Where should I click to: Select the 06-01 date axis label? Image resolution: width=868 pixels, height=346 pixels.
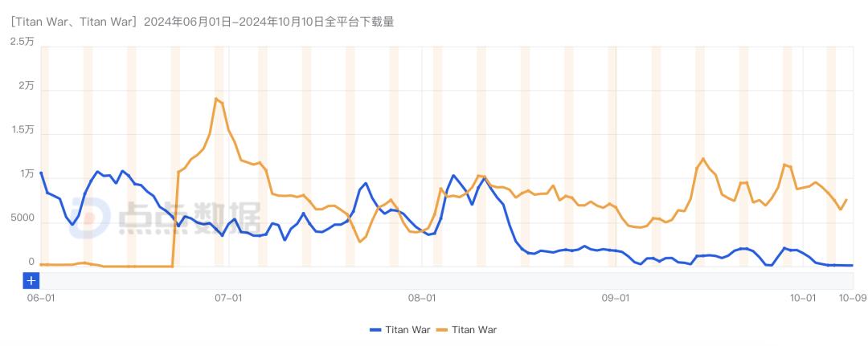(40, 298)
